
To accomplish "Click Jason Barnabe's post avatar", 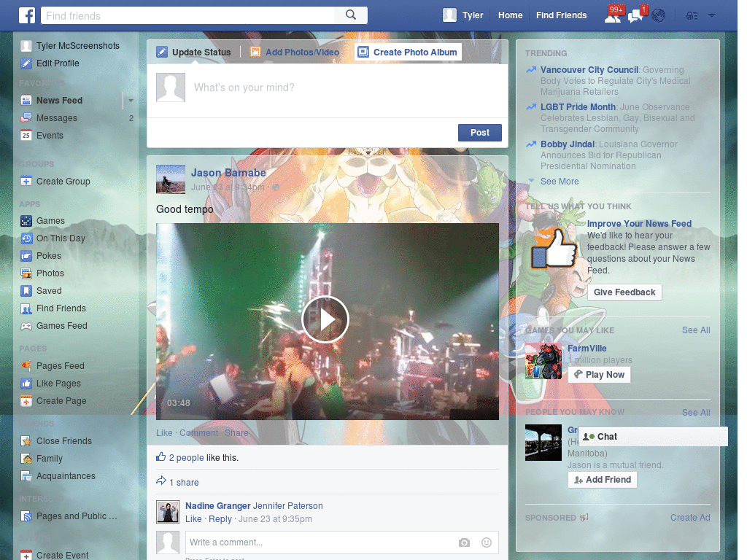I will click(x=171, y=179).
